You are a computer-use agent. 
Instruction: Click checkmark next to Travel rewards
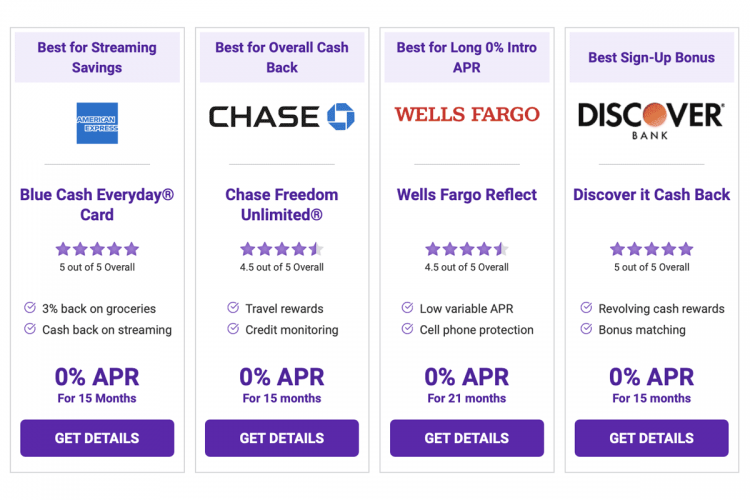[233, 308]
